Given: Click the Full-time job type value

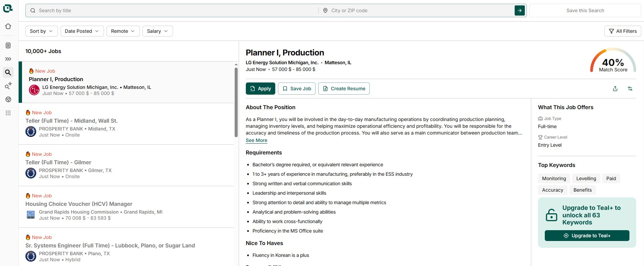Looking at the screenshot, I should (547, 126).
